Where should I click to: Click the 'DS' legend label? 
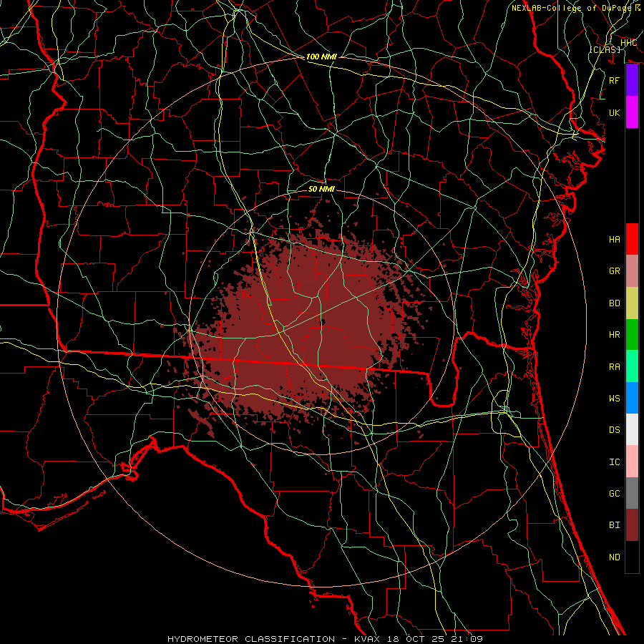tap(615, 430)
